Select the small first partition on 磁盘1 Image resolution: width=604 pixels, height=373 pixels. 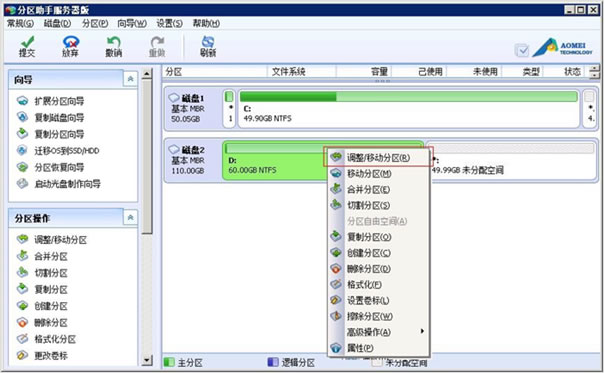229,108
